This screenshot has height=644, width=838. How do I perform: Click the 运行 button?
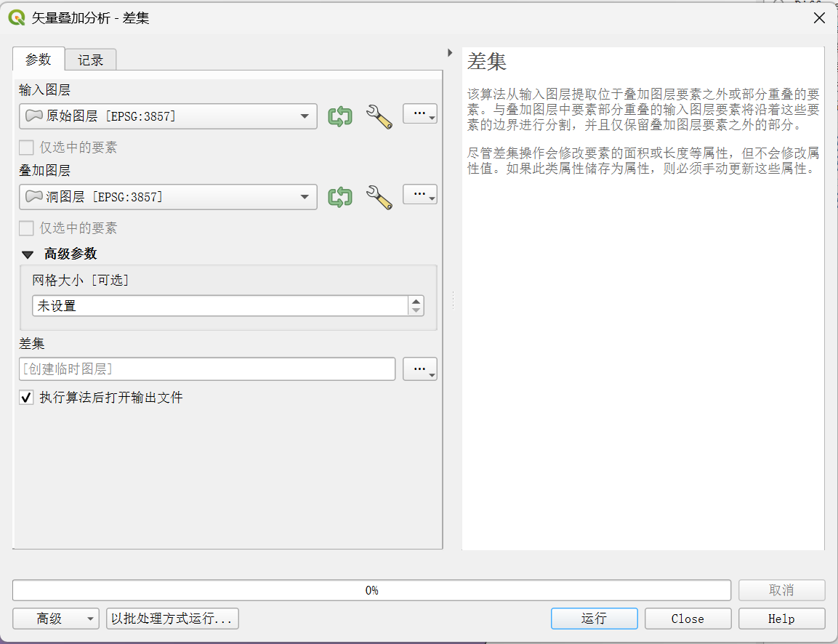point(595,619)
